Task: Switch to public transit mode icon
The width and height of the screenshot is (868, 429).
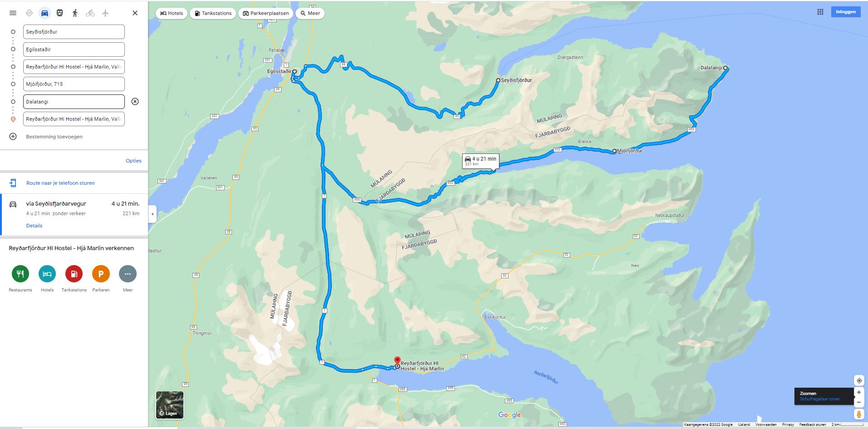Action: [59, 13]
